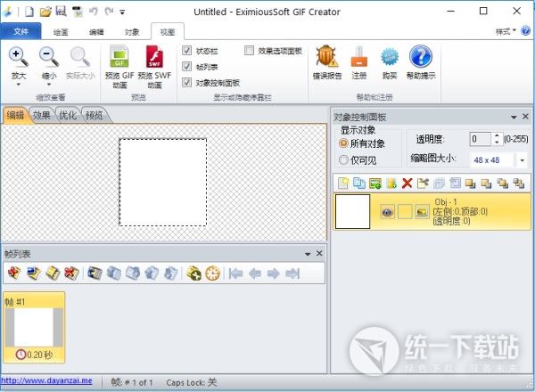
Task: Click the Undo arrow in quick access toolbar
Action: coord(93,12)
